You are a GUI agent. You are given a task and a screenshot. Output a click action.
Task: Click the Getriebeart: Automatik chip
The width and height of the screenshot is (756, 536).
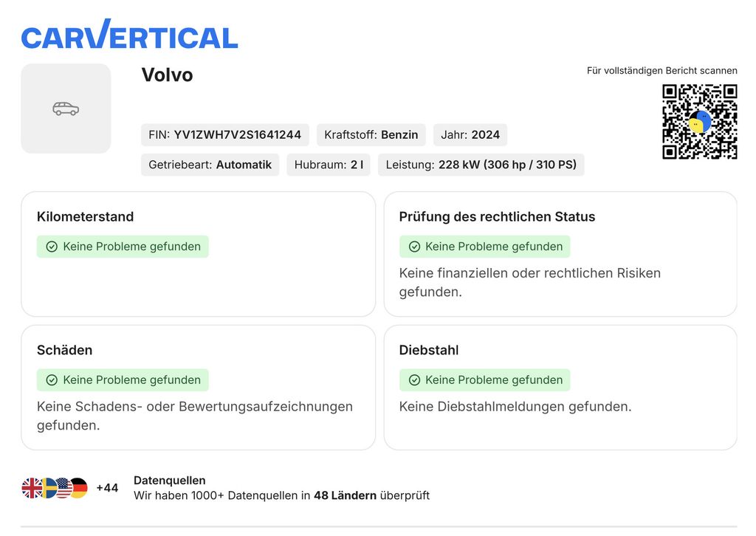pyautogui.click(x=210, y=165)
